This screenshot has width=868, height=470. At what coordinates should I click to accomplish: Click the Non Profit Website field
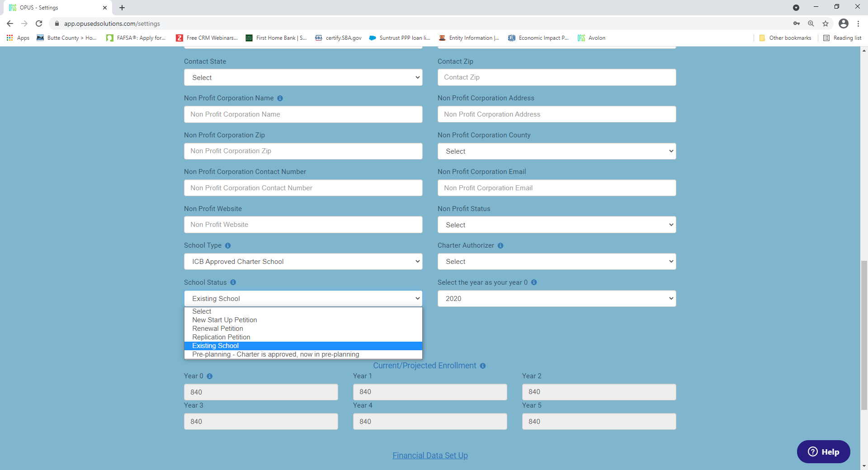coord(303,225)
